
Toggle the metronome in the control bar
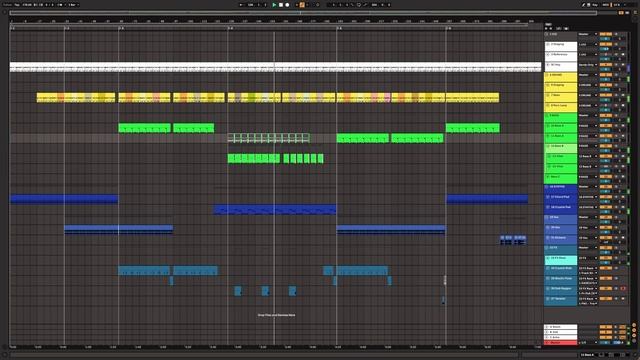(60, 5)
